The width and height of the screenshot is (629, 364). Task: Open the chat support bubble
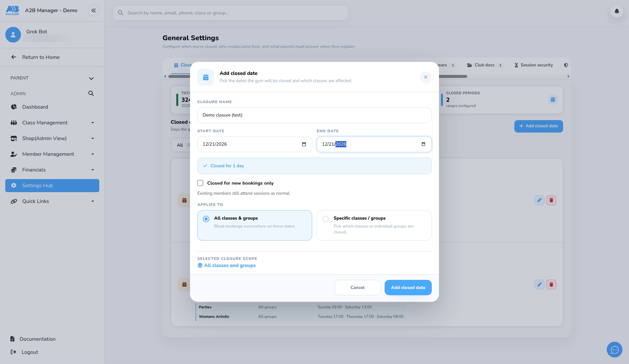[x=614, y=350]
